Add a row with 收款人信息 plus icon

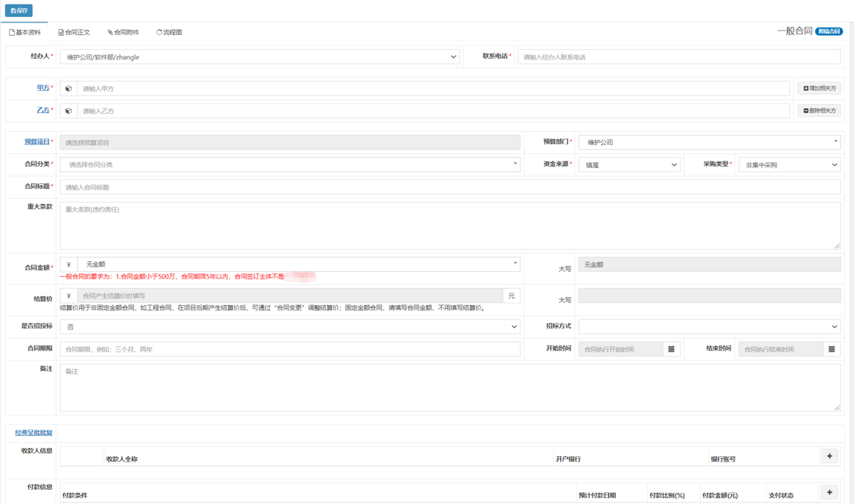829,456
